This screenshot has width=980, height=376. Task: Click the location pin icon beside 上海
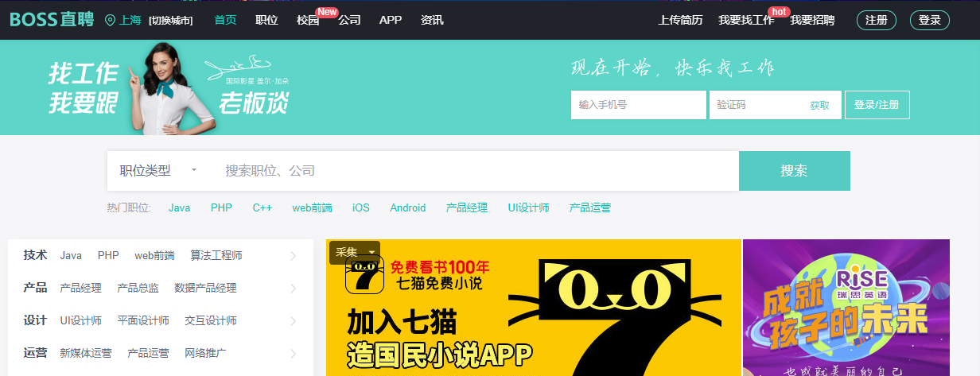point(110,20)
